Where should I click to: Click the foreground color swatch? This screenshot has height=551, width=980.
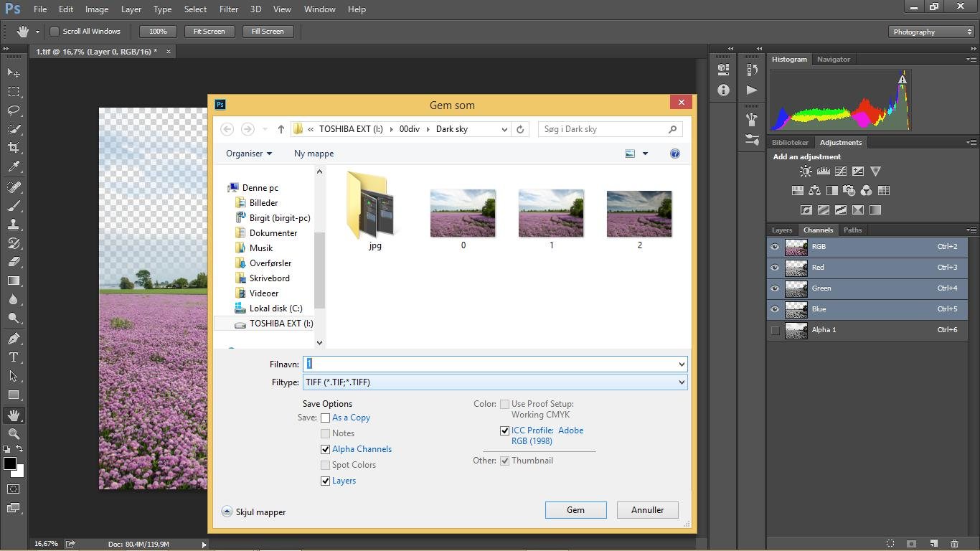pyautogui.click(x=9, y=463)
